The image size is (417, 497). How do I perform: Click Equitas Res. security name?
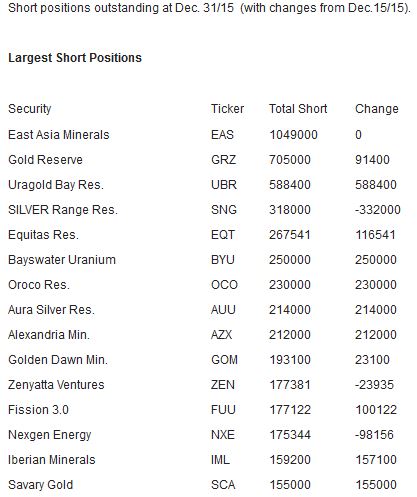(x=43, y=235)
